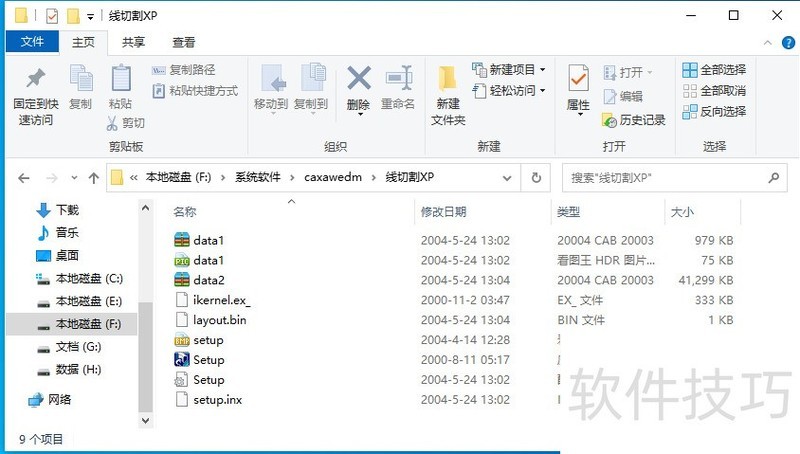800x454 pixels.
Task: Click the 系统软件 breadcrumb segment
Action: 258,178
